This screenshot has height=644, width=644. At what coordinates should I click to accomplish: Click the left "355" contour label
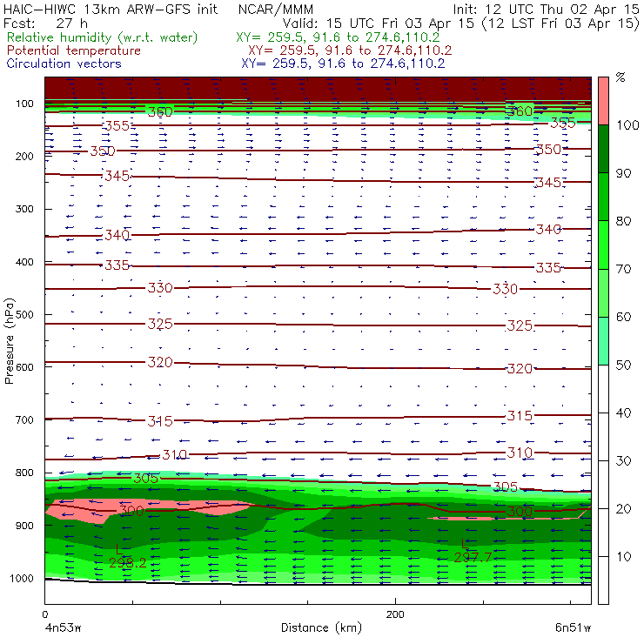117,125
